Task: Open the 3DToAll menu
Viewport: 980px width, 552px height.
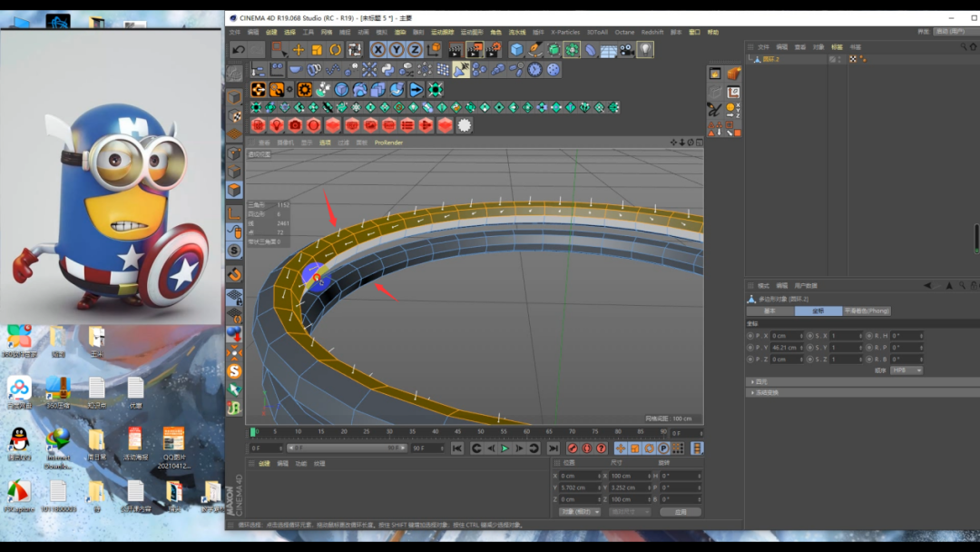Action: pos(597,32)
